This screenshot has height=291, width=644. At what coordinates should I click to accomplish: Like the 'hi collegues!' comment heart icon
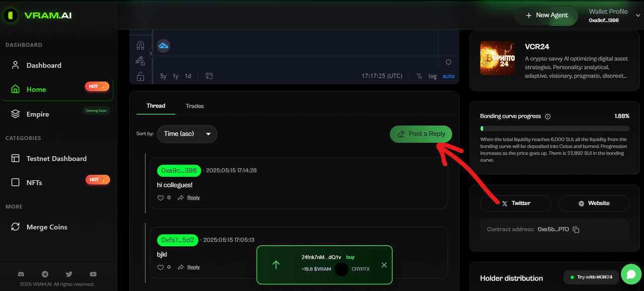(x=161, y=198)
